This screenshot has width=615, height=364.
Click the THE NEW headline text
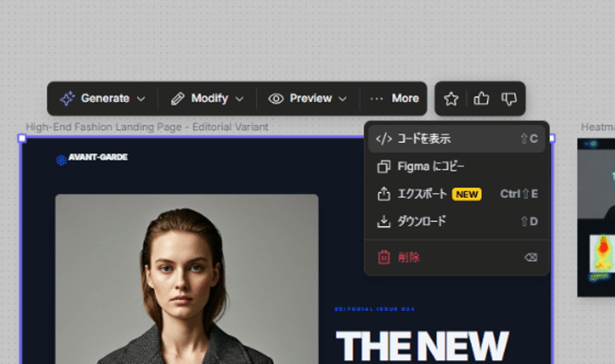point(422,345)
